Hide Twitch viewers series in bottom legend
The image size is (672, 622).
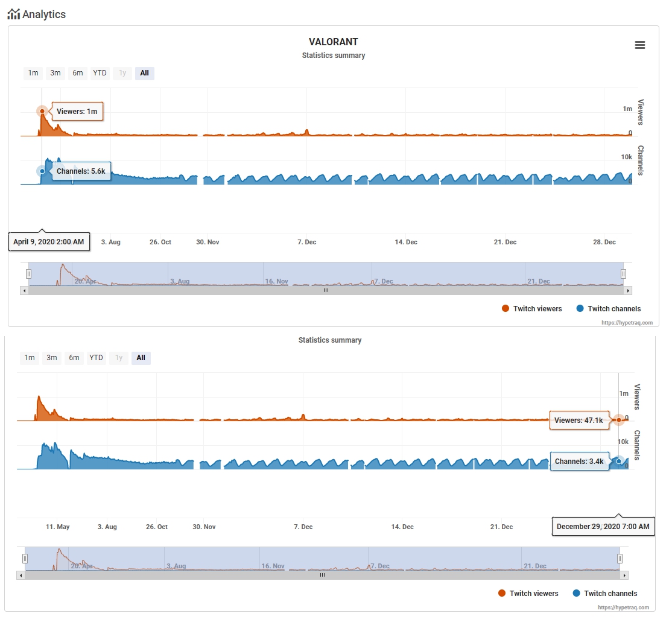tap(528, 594)
